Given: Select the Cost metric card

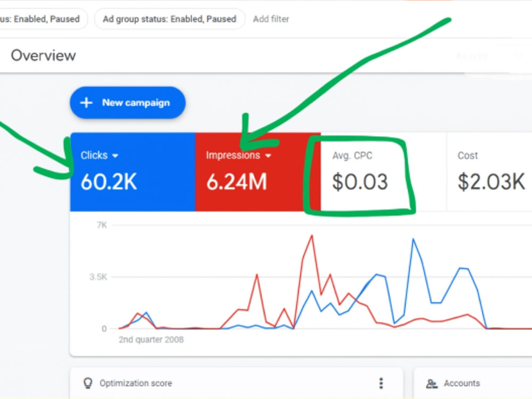Looking at the screenshot, I should (x=489, y=172).
